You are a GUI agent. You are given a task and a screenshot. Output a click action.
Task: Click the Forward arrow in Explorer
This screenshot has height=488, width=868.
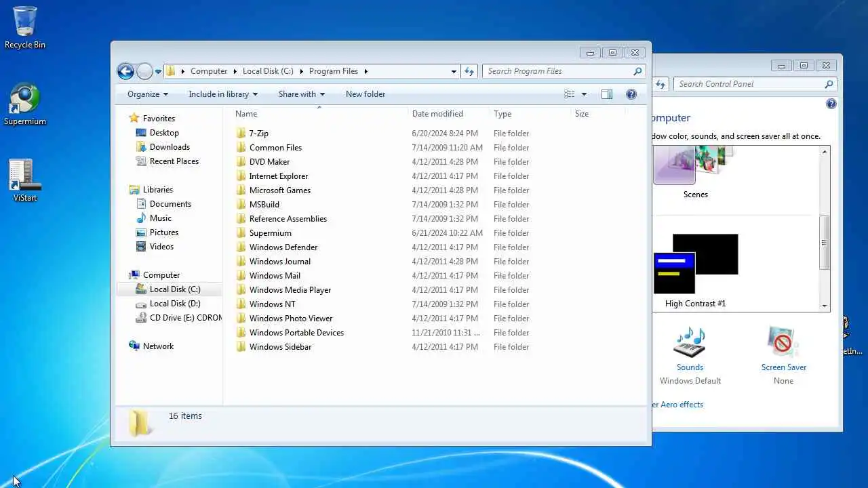(144, 71)
